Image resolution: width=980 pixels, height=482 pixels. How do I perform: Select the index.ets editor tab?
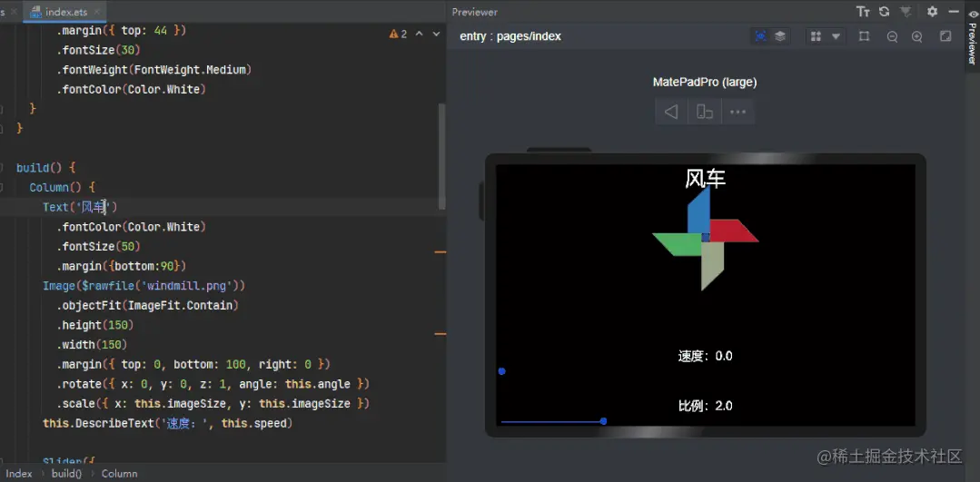click(x=64, y=12)
